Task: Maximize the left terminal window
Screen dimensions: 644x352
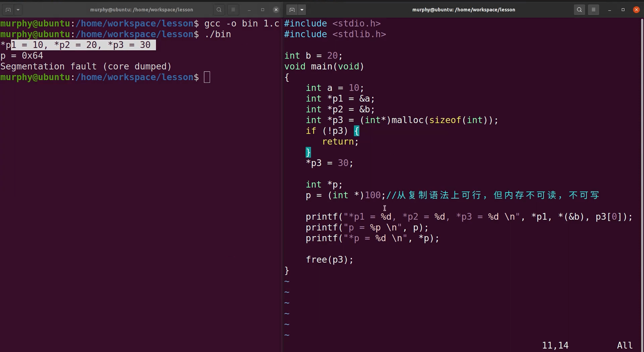Action: click(263, 10)
